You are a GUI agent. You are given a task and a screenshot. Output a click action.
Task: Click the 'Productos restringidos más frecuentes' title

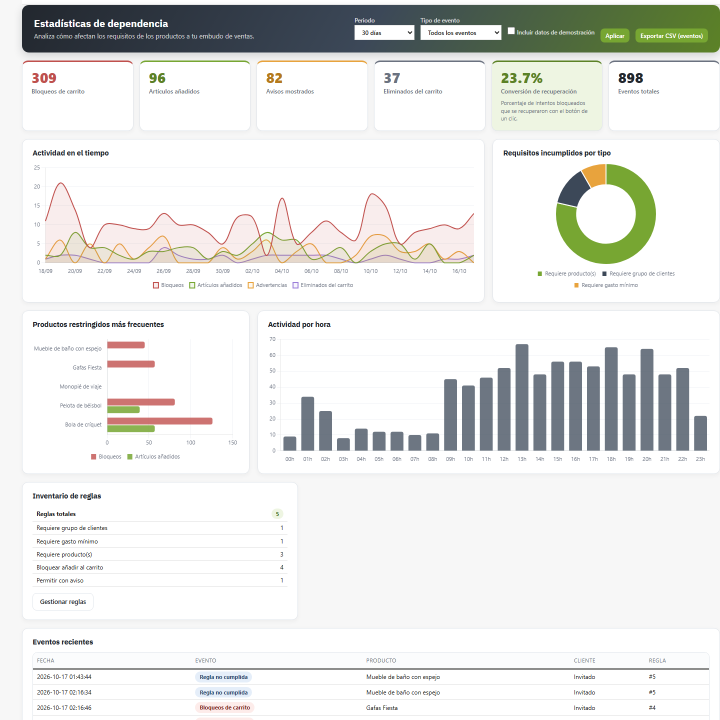(98, 324)
